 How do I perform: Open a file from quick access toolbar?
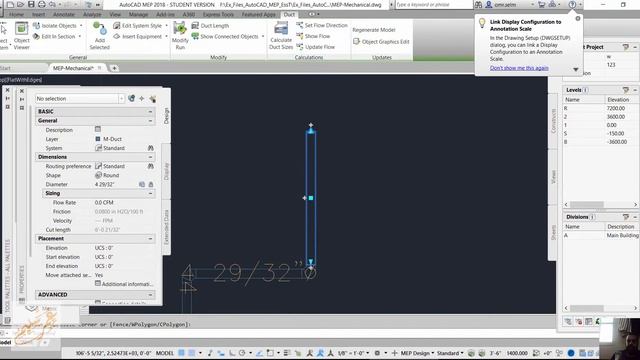[x=20, y=4]
